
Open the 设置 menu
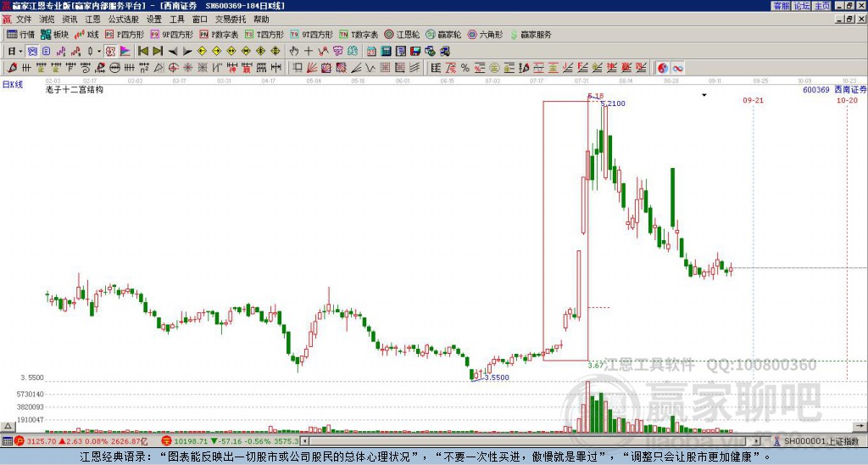tap(154, 20)
